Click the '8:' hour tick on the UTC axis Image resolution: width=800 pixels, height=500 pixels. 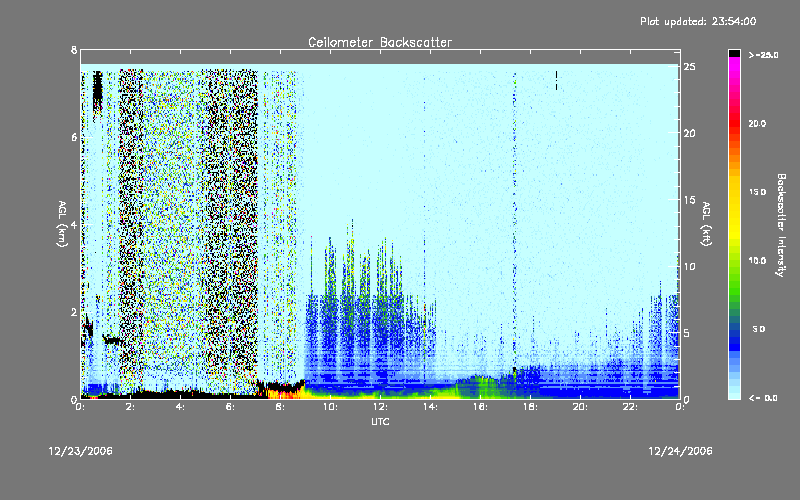281,407
